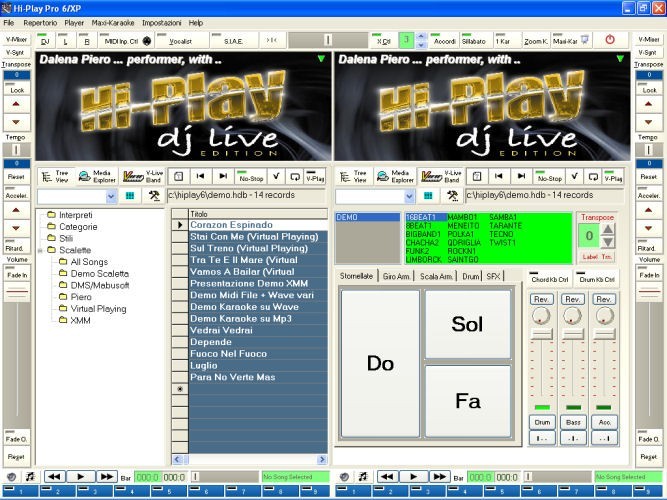Screen dimensions: 667x500
Task: Click the Drum channel volume fader
Action: coord(541,334)
